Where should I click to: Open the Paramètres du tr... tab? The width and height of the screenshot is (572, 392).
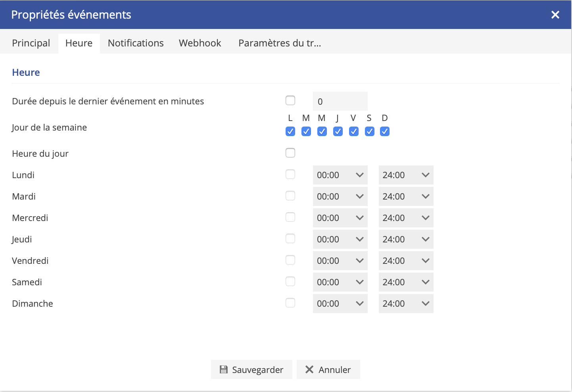[x=280, y=43]
